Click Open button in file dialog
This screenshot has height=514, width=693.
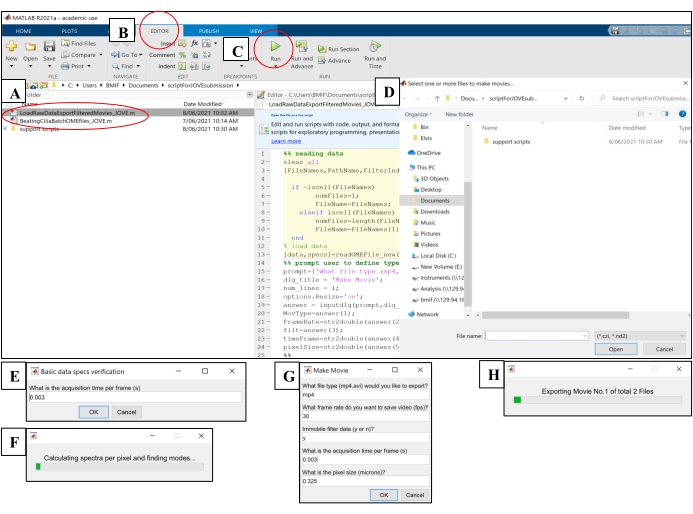[616, 349]
